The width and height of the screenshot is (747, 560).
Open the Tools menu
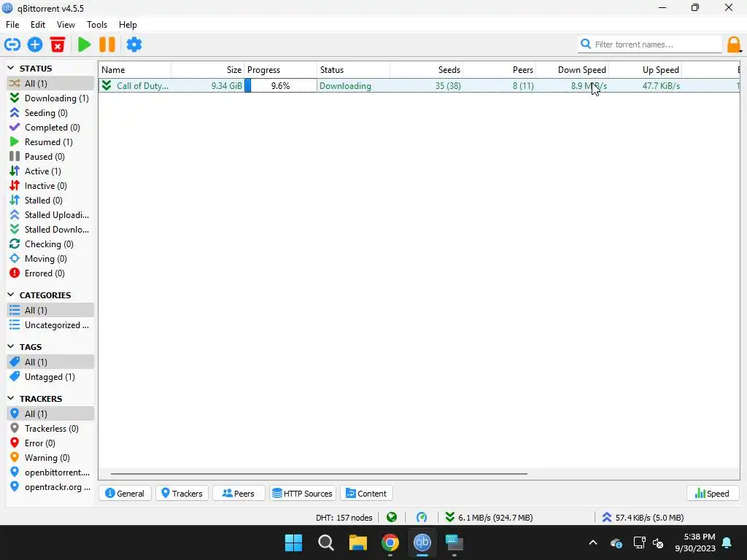pyautogui.click(x=97, y=25)
